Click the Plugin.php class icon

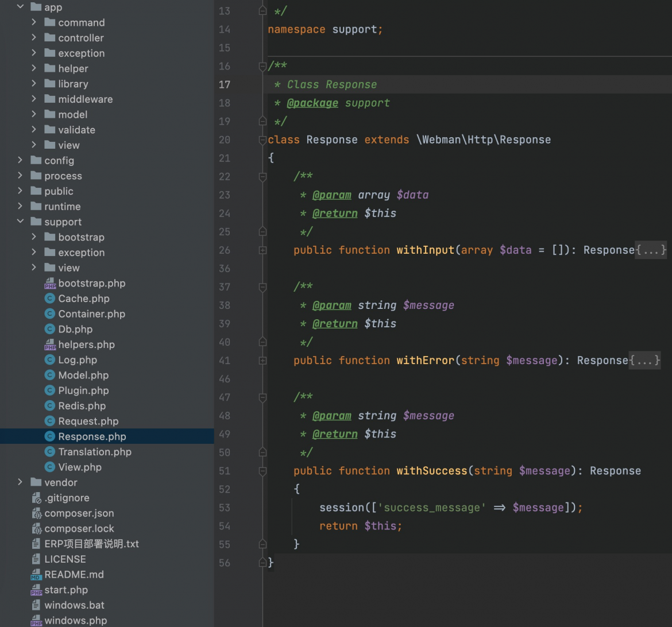click(x=50, y=390)
